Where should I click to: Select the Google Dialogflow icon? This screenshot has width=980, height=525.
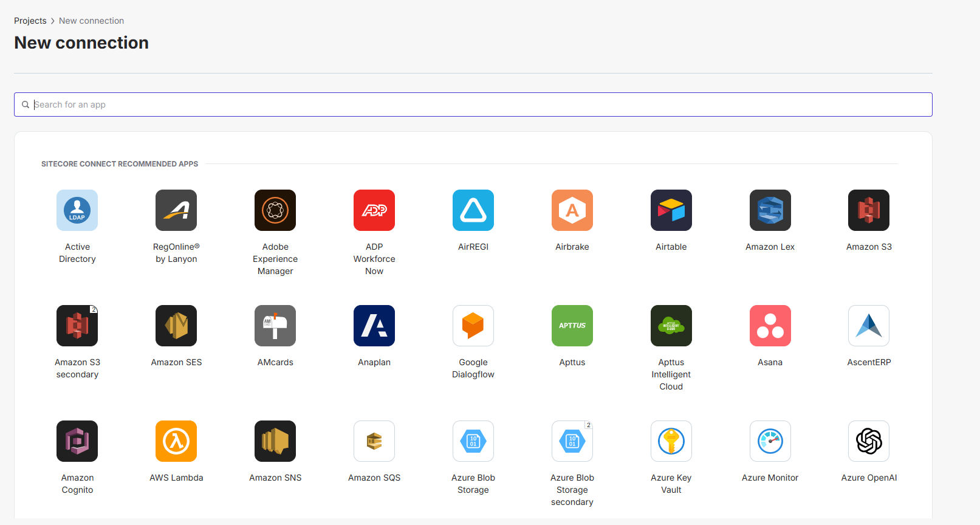point(473,326)
